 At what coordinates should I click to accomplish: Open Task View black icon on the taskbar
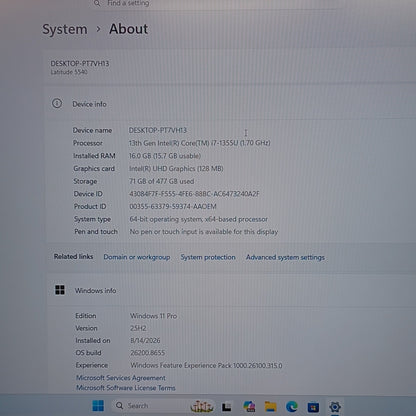click(227, 407)
